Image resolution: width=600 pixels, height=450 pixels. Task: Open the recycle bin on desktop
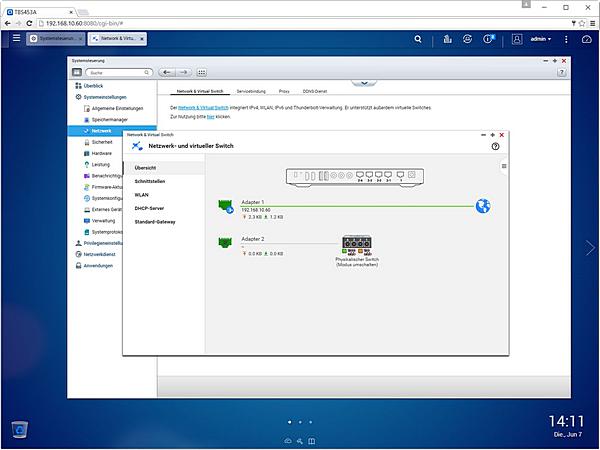click(x=20, y=430)
